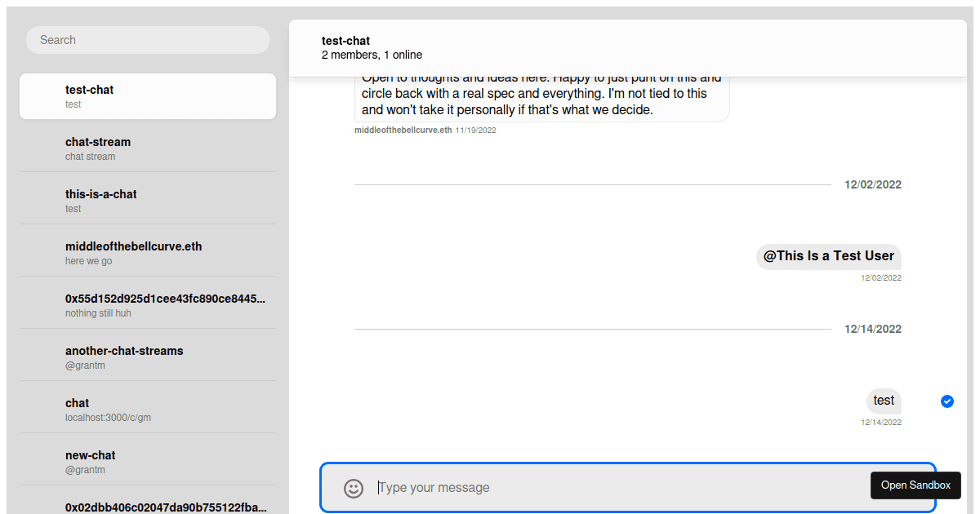Click the blue checkmark read-receipt icon
The image size is (980, 514).
[947, 401]
